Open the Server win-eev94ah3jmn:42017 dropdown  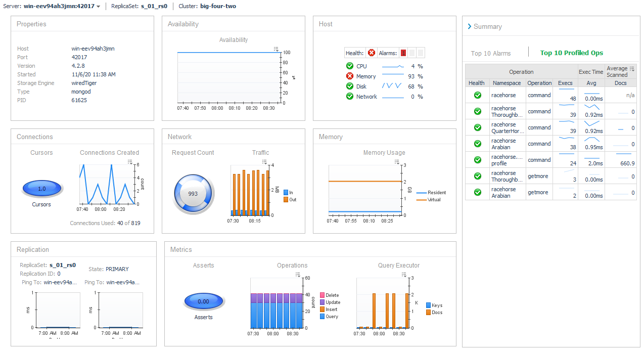pos(98,7)
